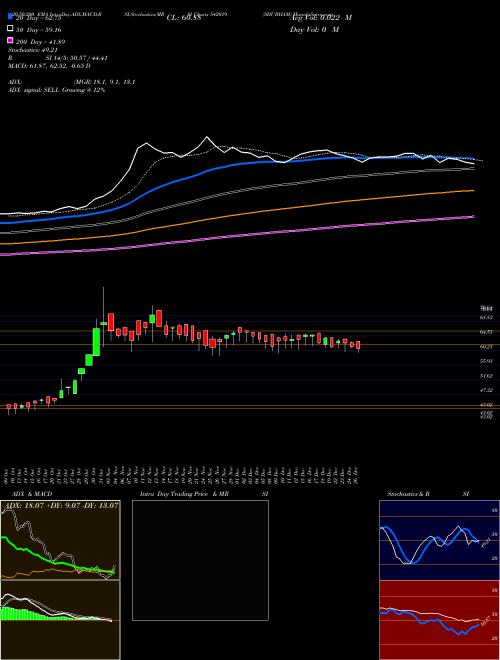Viewport: 500px width, 660px height.
Task: Open the ADX line chart panel
Action: 60,540
